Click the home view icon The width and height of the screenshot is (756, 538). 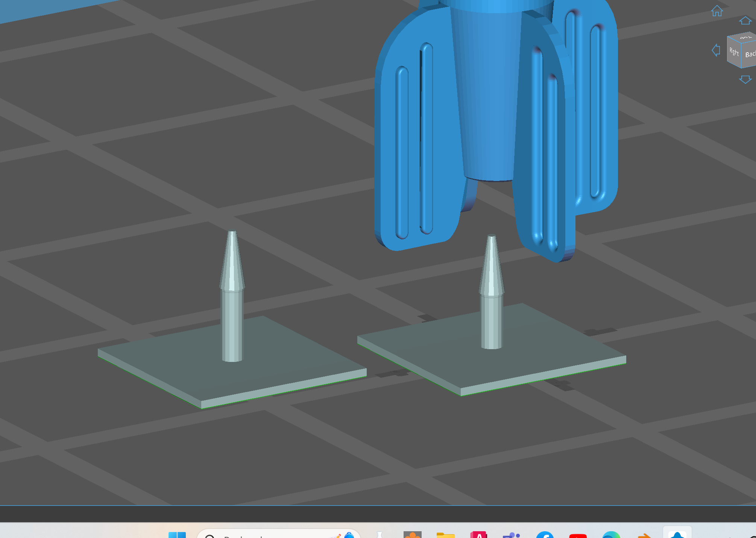[717, 11]
